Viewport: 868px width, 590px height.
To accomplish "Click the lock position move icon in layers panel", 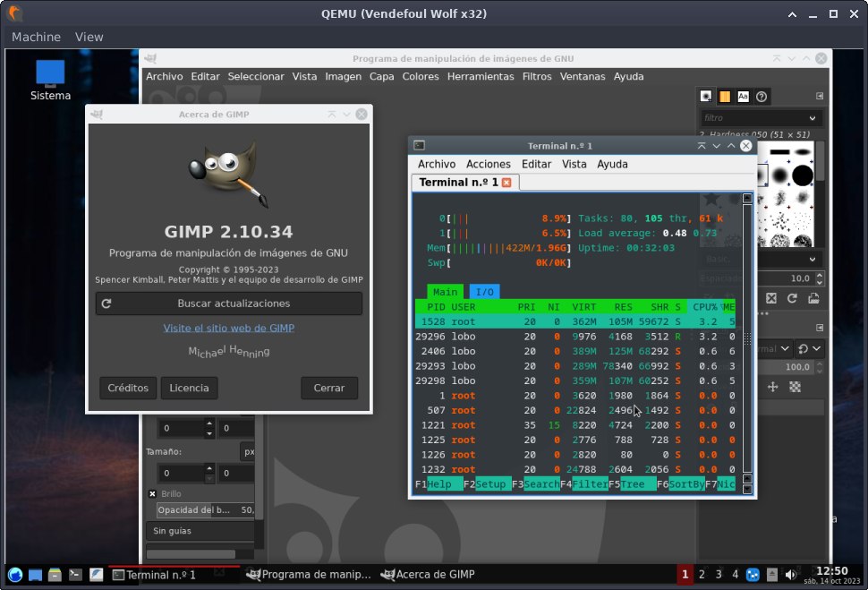I will 773,387.
